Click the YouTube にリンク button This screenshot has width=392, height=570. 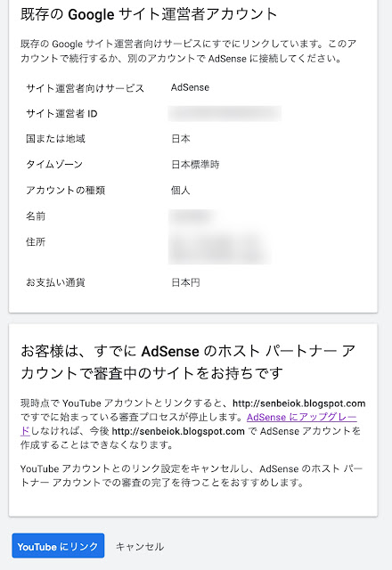point(58,546)
